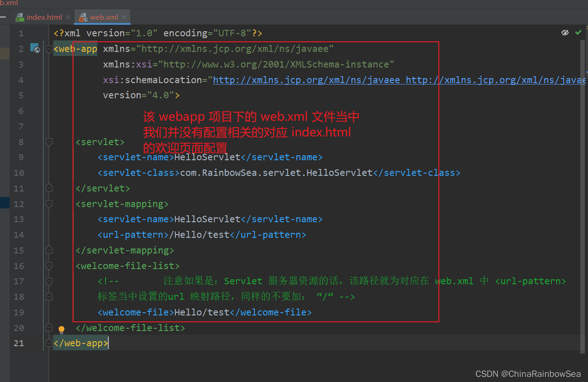Open the xmlns.jcp.org schemaLocation URL

coord(399,80)
